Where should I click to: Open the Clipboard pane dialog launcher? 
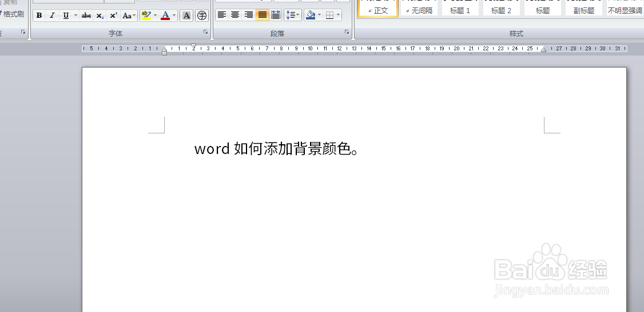click(23, 32)
